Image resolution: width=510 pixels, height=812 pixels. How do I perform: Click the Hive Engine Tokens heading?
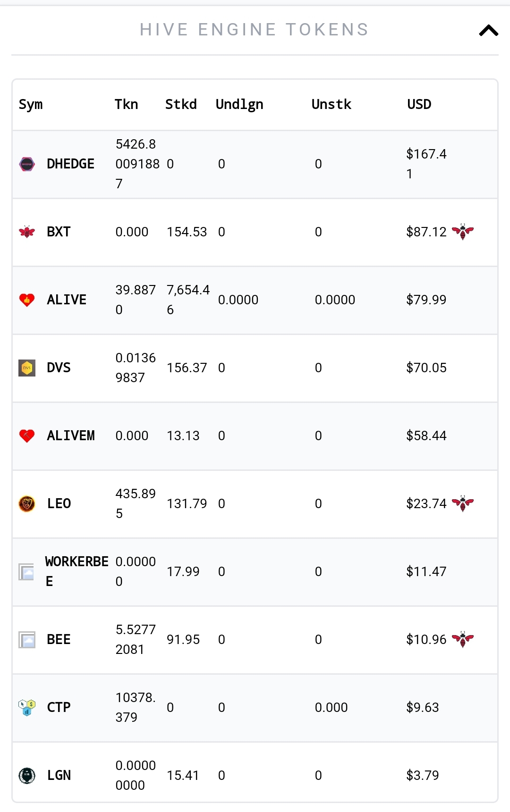coord(254,30)
